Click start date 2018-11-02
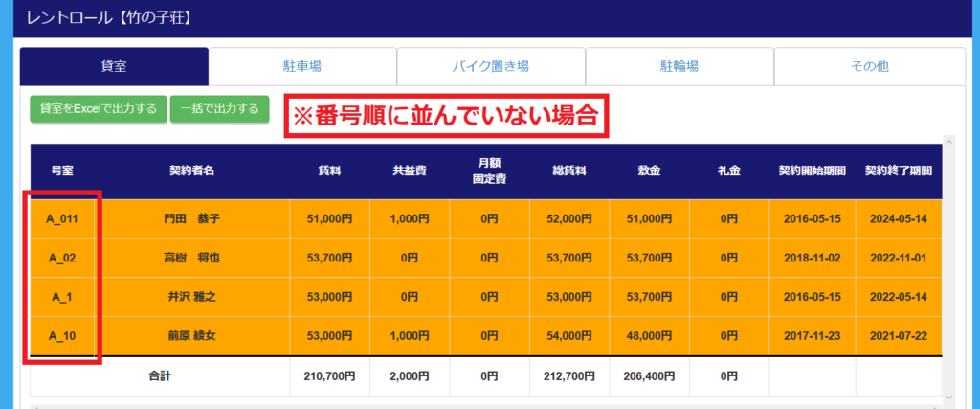This screenshot has height=409, width=980. coord(813,258)
